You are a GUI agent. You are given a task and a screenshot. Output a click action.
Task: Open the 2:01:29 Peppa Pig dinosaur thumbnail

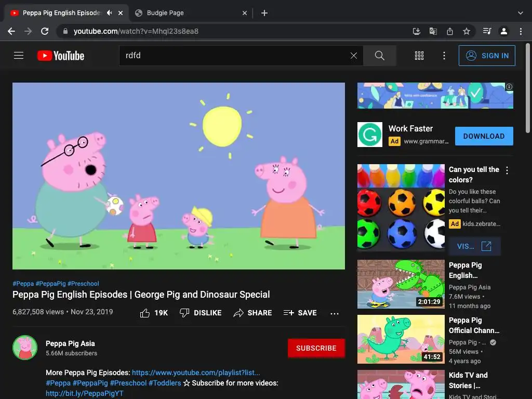tap(401, 284)
